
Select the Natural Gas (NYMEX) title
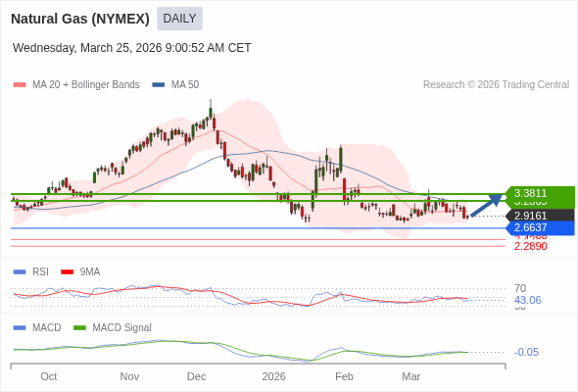pyautogui.click(x=80, y=19)
